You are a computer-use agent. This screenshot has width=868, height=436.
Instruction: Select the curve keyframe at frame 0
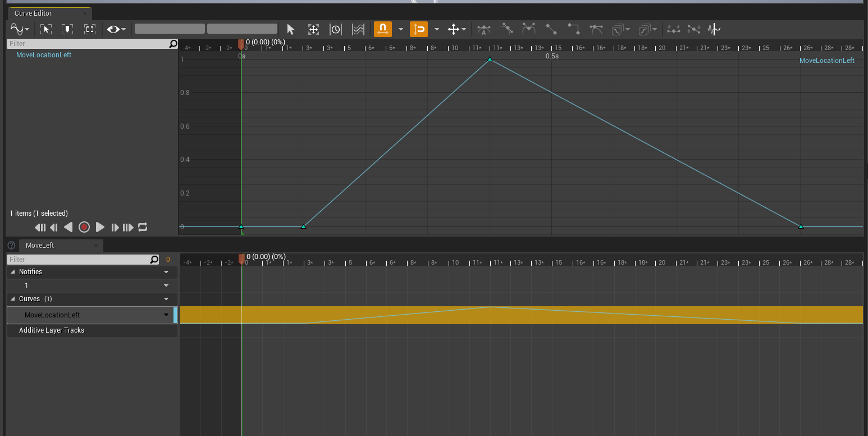click(241, 226)
